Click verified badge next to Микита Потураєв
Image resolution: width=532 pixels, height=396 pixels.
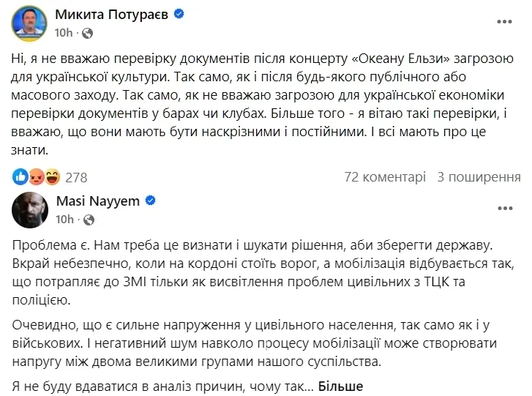pos(179,15)
